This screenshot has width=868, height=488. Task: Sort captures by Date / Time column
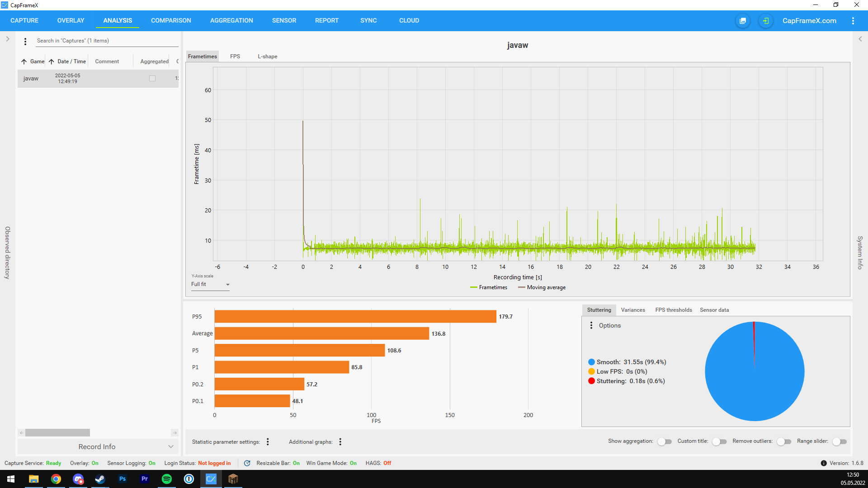[71, 61]
